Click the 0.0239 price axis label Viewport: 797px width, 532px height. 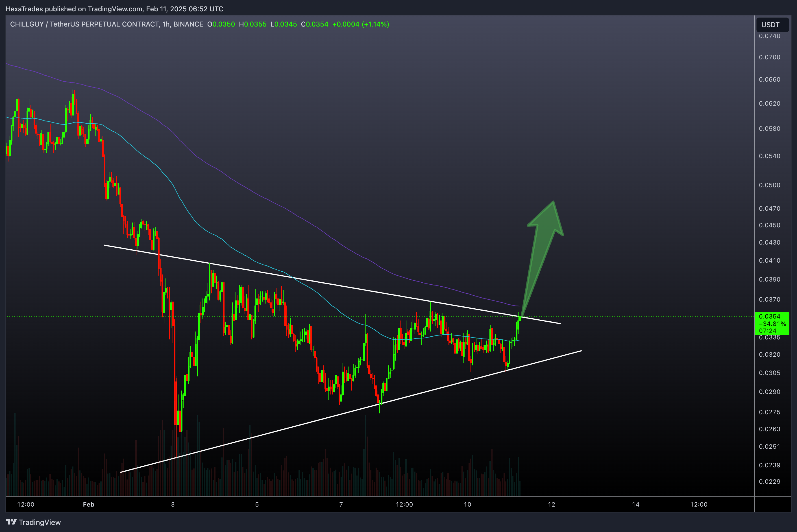pyautogui.click(x=770, y=465)
